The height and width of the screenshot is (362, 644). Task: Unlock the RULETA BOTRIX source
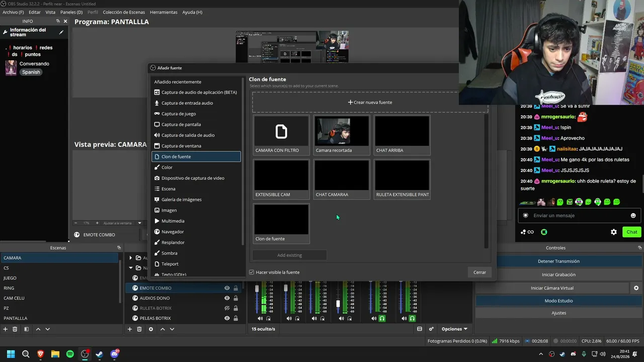click(235, 308)
